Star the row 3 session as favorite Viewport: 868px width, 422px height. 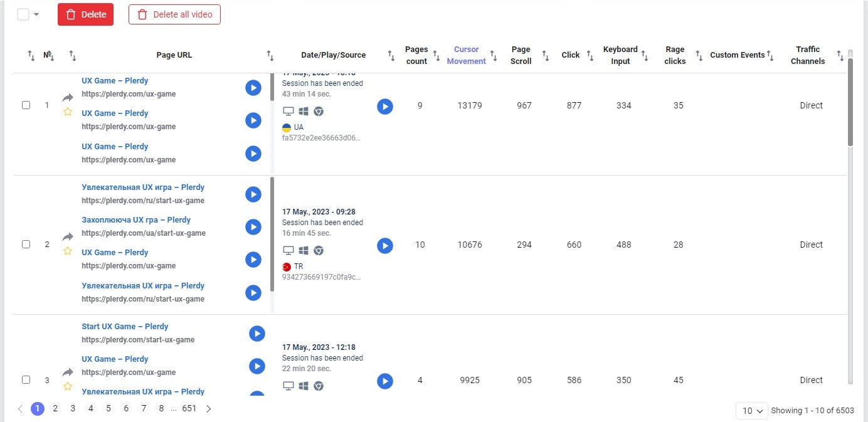68,386
